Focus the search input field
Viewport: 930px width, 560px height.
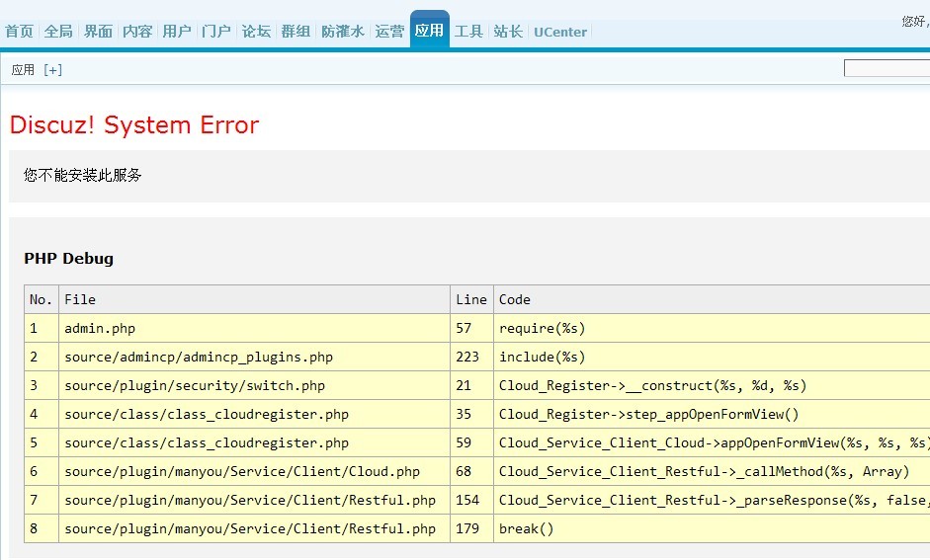[x=887, y=68]
